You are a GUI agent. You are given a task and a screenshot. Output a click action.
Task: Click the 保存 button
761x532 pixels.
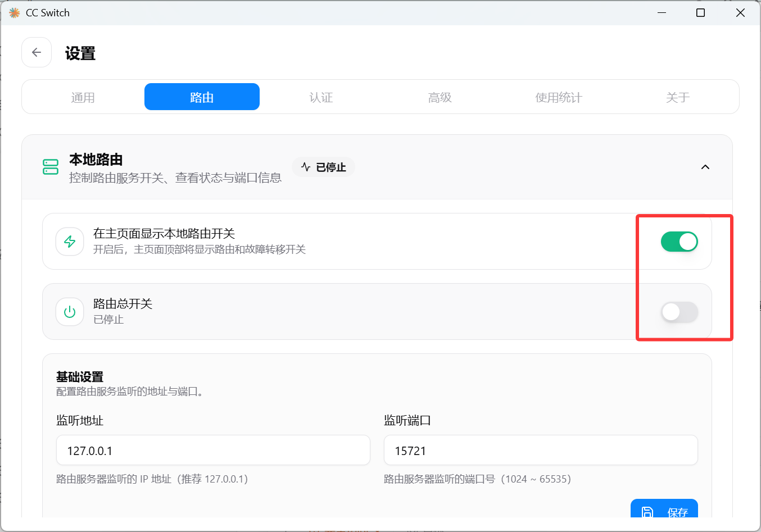(664, 508)
